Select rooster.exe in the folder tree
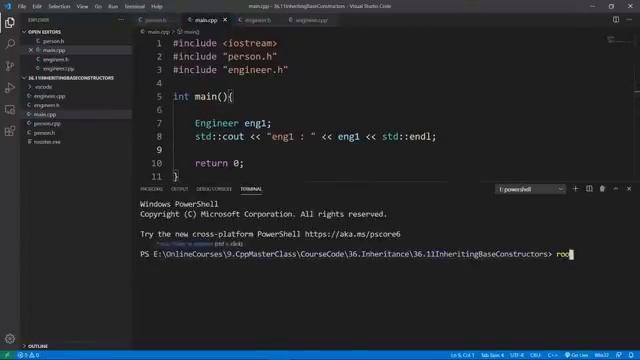The image size is (640, 360). 47,142
